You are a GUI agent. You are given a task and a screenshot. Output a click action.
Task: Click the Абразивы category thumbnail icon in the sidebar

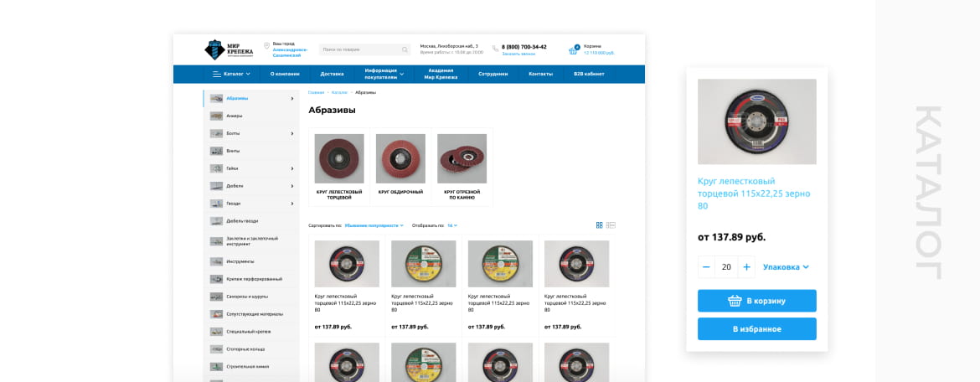click(x=216, y=98)
